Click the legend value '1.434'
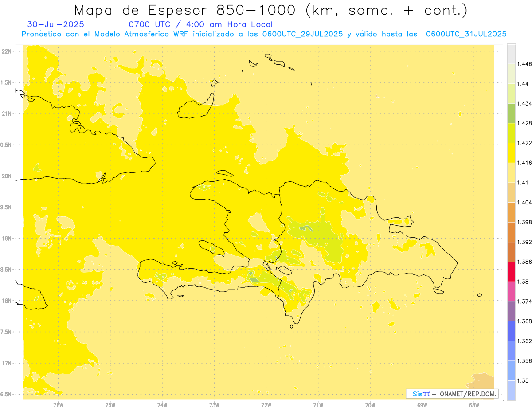 click(x=524, y=103)
